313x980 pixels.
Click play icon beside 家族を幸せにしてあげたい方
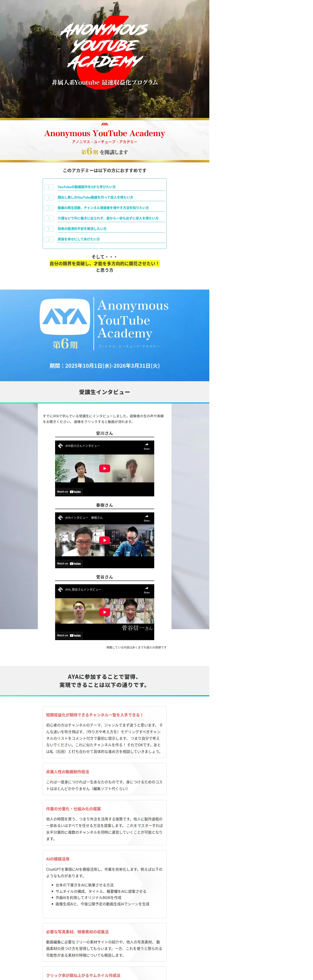coord(49,239)
